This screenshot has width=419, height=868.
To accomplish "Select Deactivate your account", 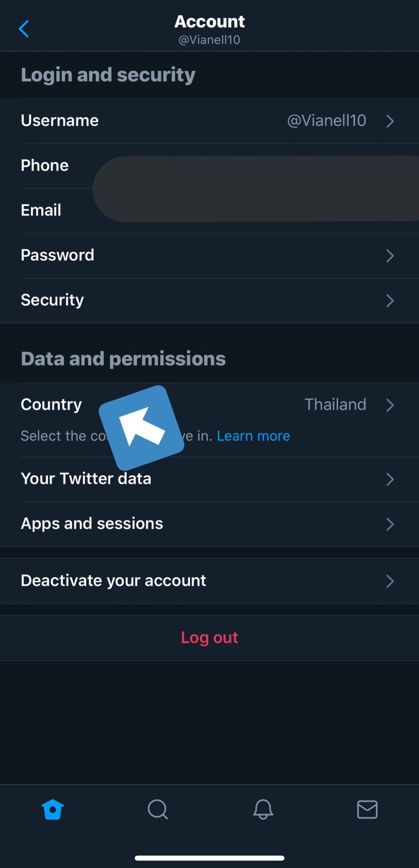I will pos(209,581).
